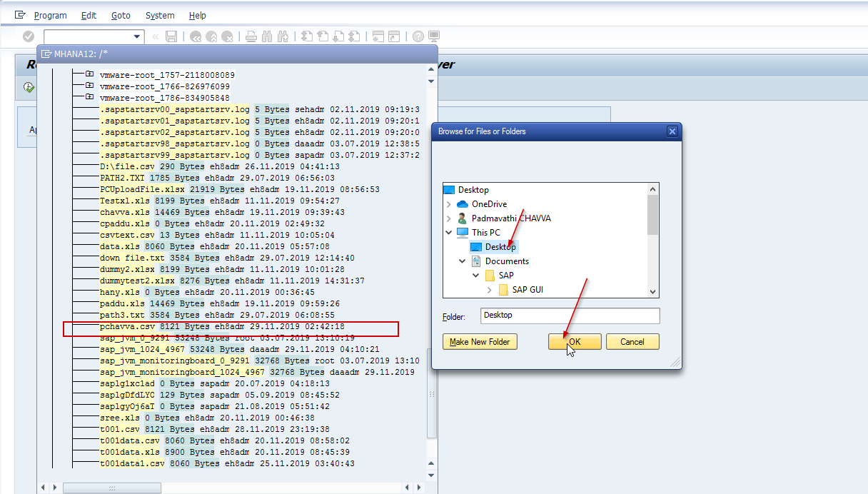Open a new SAP session icon
The image size is (868, 494).
click(x=376, y=36)
